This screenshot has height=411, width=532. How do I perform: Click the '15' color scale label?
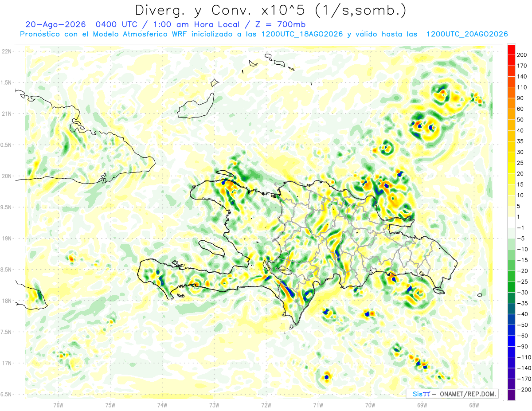520,184
